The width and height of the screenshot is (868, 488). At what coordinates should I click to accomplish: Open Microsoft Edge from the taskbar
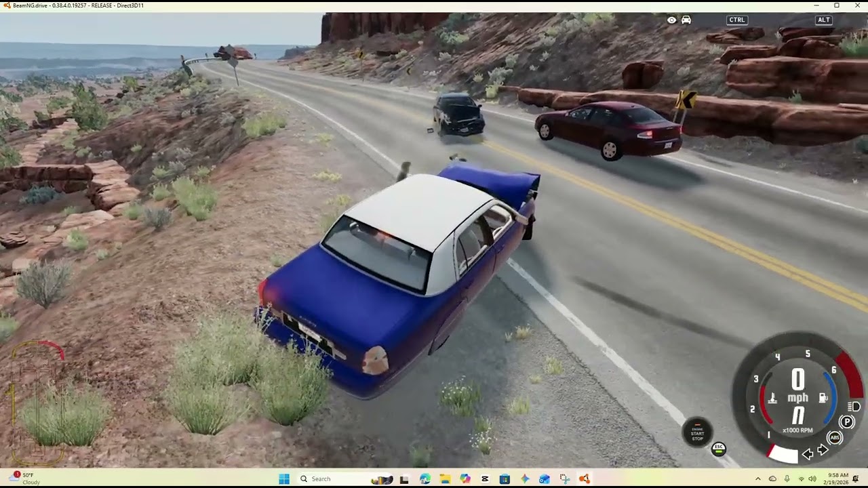[x=425, y=479]
